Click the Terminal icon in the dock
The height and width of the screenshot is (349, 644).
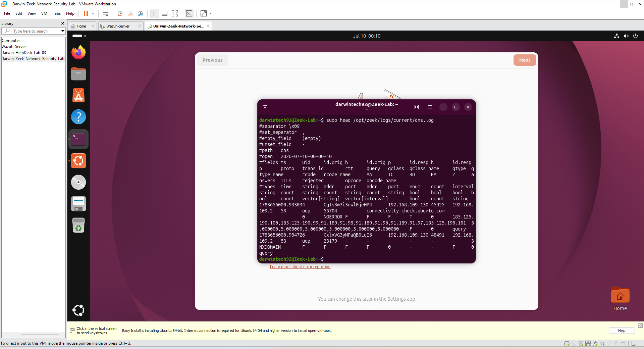(x=78, y=139)
